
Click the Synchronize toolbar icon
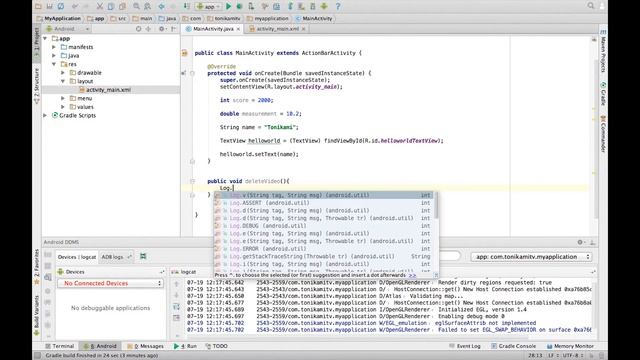pos(61,6)
